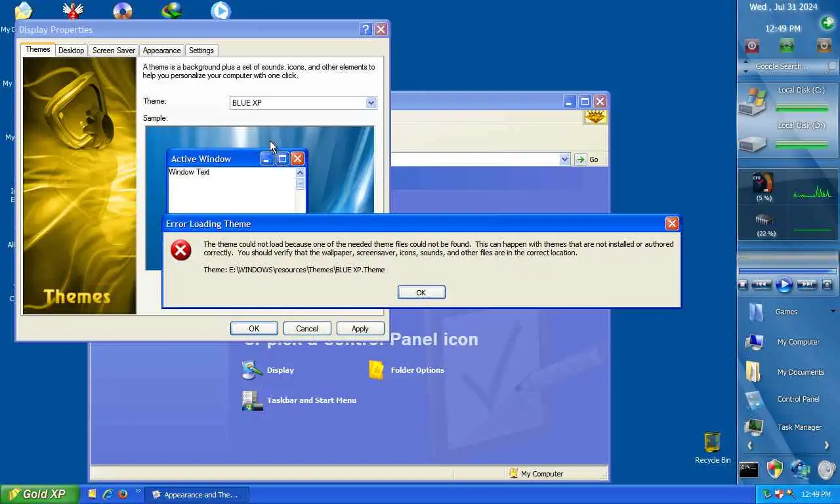840x504 pixels.
Task: Click Cancel in Display Properties
Action: (307, 329)
